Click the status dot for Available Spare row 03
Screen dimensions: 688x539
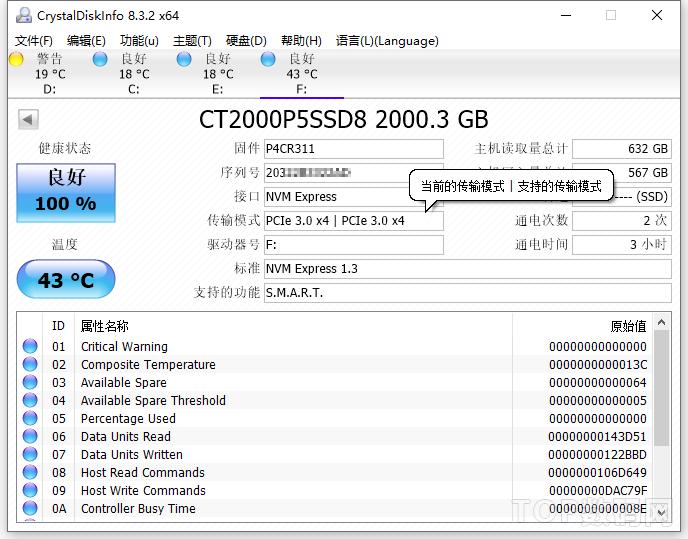30,382
